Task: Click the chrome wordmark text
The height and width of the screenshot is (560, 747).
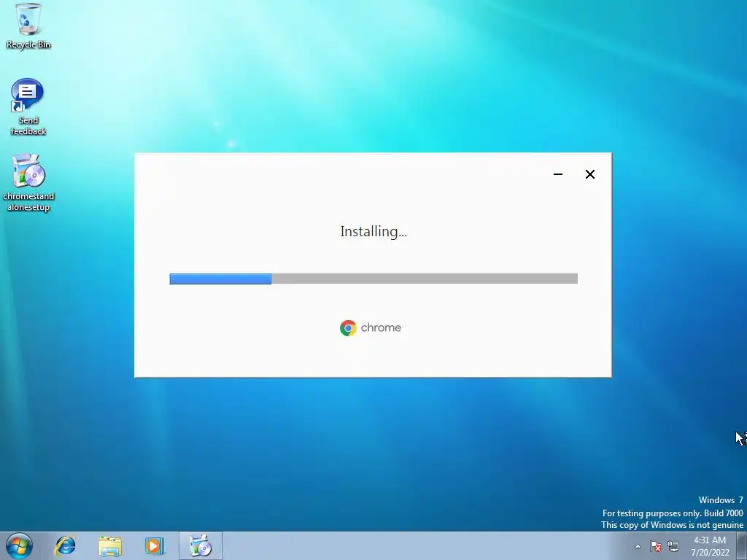Action: (x=381, y=327)
